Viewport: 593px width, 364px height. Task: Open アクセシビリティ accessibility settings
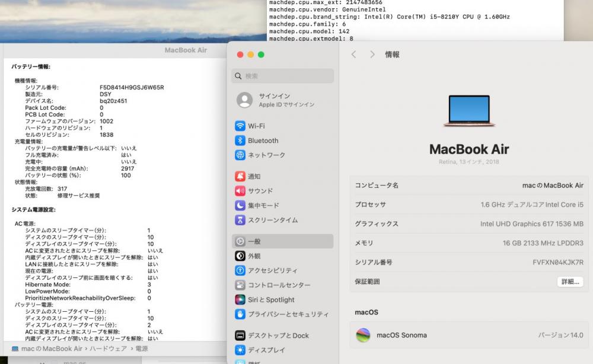click(x=272, y=270)
